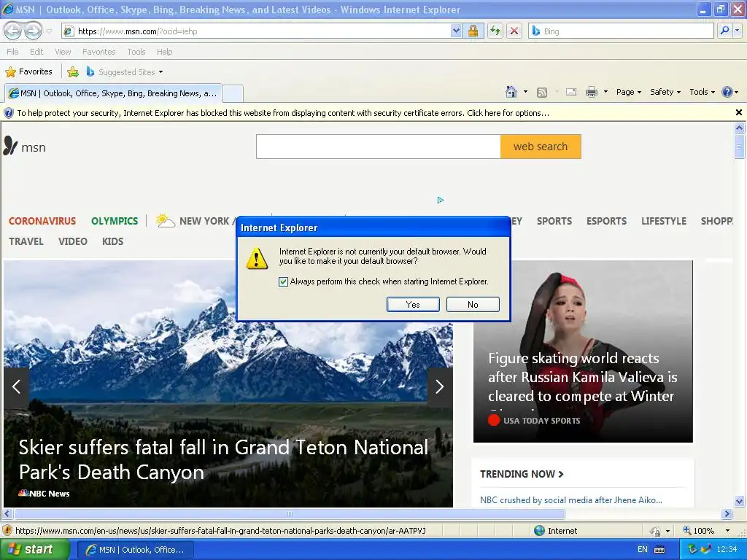Click the Print icon
Viewport: 747px width, 560px height.
click(591, 92)
